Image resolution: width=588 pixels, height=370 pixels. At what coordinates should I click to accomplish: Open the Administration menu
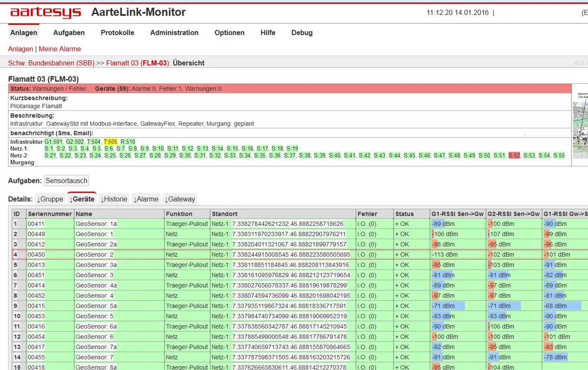click(174, 33)
